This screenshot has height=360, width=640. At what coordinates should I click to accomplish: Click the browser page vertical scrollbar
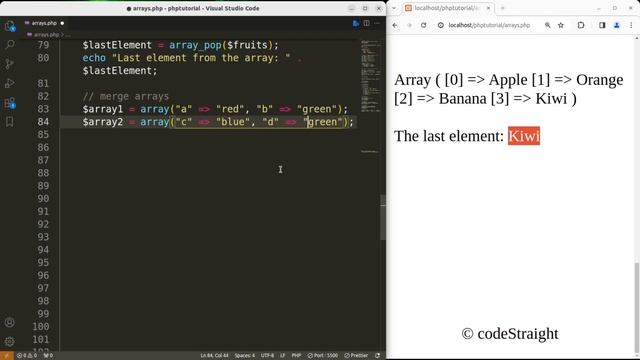click(x=637, y=308)
